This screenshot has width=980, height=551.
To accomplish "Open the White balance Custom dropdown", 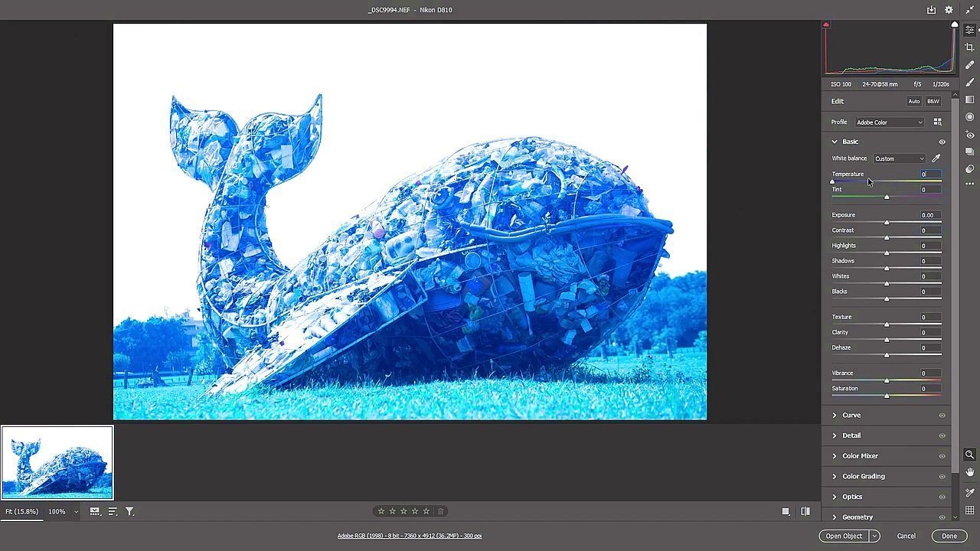I will click(x=900, y=158).
